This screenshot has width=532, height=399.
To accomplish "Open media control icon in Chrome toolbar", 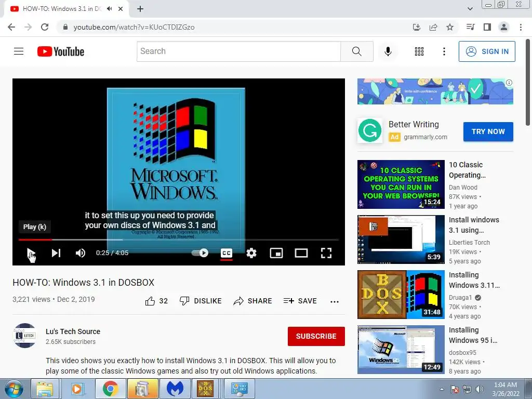I will click(x=470, y=27).
